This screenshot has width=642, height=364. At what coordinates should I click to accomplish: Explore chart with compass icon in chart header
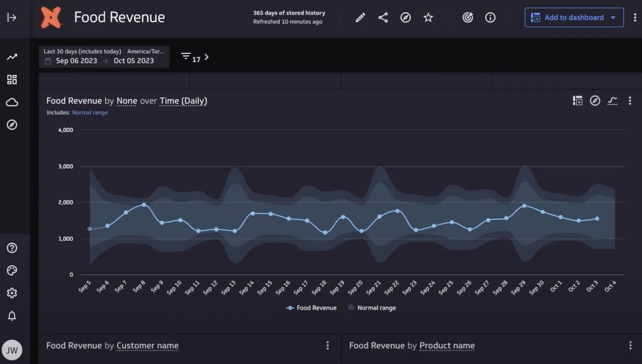click(595, 101)
